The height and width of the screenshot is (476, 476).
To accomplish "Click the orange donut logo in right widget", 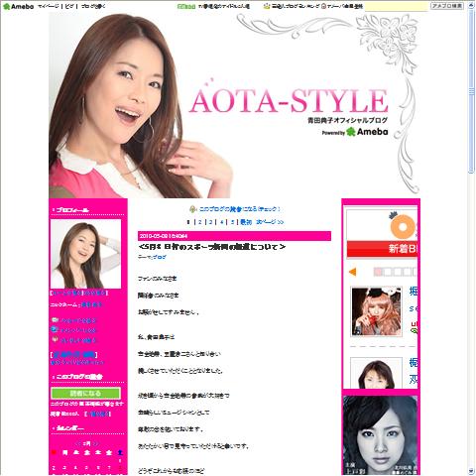I will click(403, 226).
